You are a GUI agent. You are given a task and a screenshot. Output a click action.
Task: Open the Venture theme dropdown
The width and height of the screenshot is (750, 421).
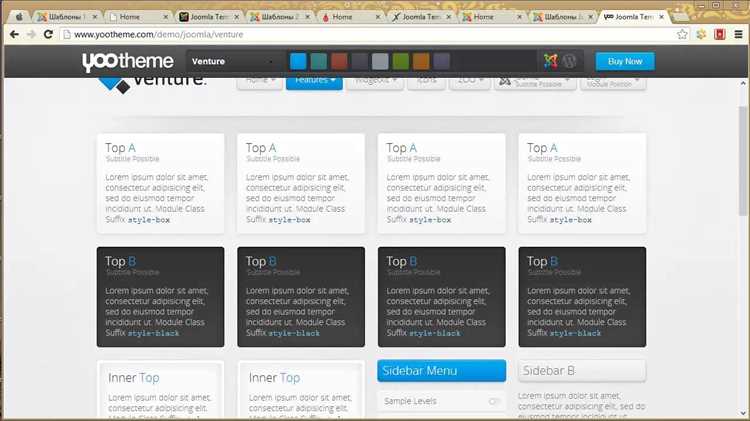[232, 61]
